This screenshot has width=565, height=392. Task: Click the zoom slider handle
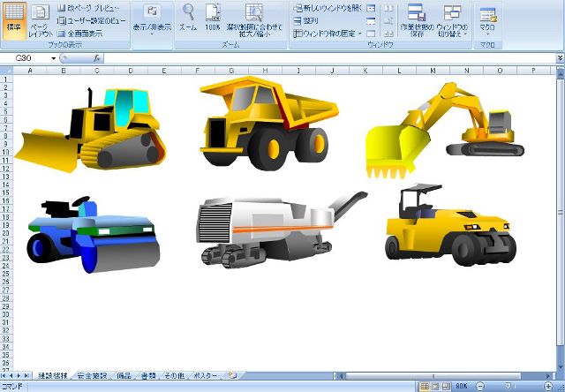pos(508,387)
